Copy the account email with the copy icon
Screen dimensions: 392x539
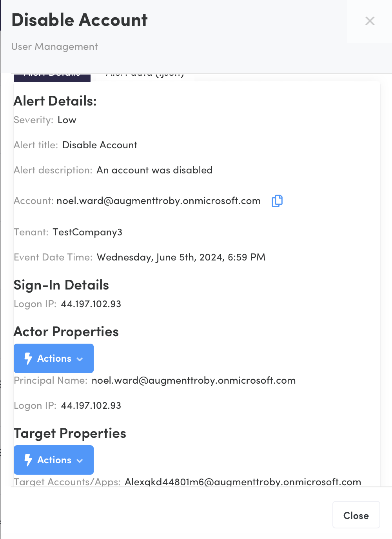pos(277,201)
